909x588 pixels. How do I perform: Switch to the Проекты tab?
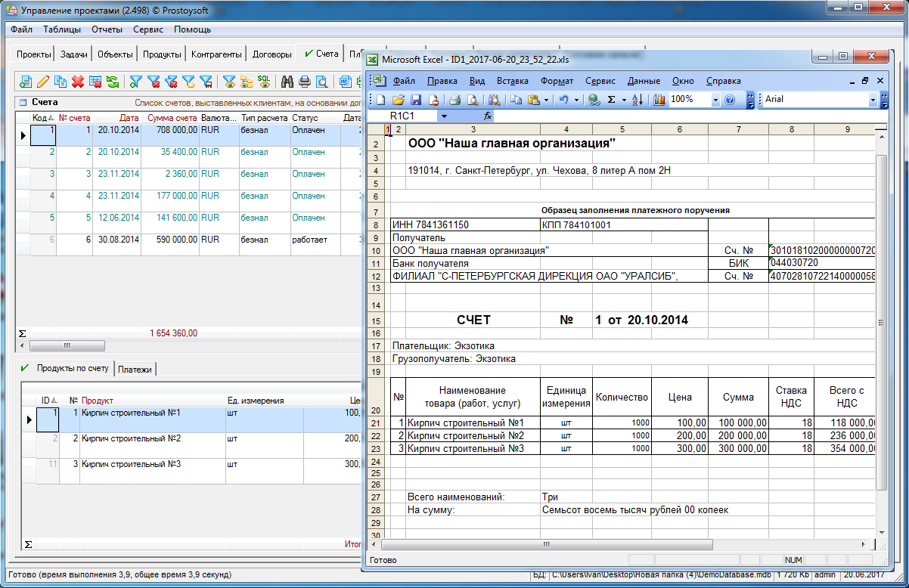click(33, 54)
